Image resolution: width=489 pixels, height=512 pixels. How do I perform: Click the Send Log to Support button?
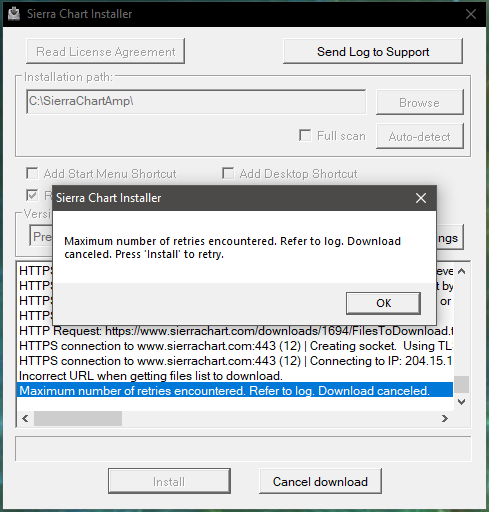coord(373,51)
